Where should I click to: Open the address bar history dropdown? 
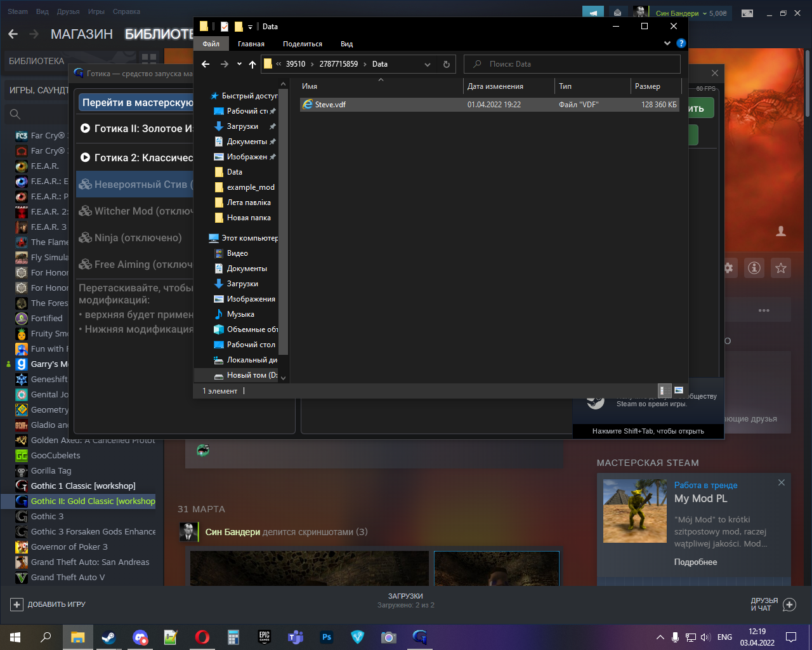(428, 64)
